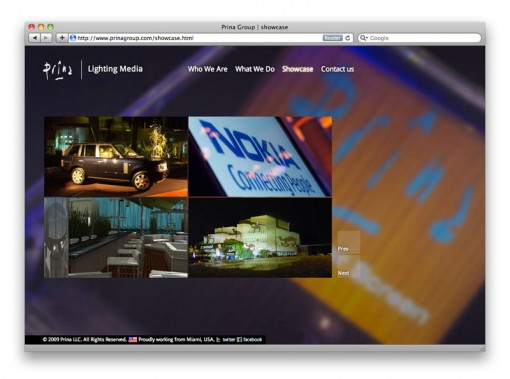The image size is (510, 379).
Task: Click the Reader button in address bar
Action: pos(332,38)
